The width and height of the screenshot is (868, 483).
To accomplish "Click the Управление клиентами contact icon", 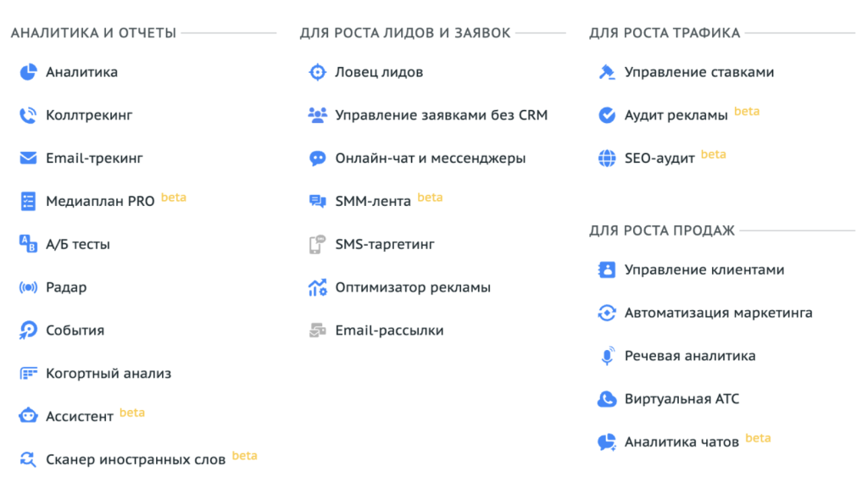I will tap(607, 270).
